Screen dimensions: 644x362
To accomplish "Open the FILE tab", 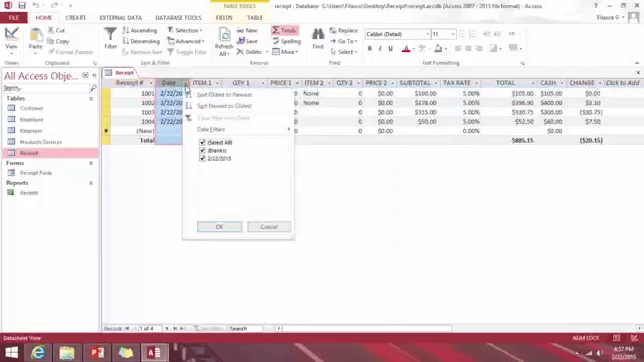I will [x=14, y=18].
